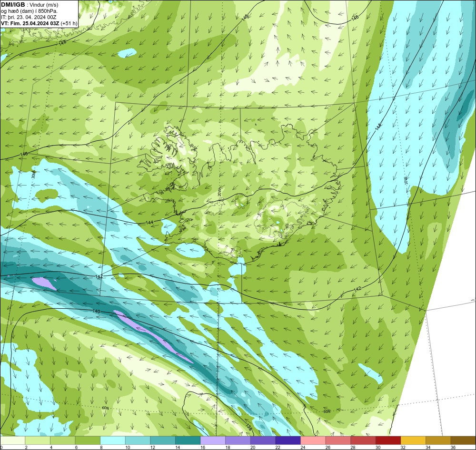Click the brown above-36 m/s legend swatch
Image resolution: width=476 pixels, height=450 pixels.
click(463, 440)
